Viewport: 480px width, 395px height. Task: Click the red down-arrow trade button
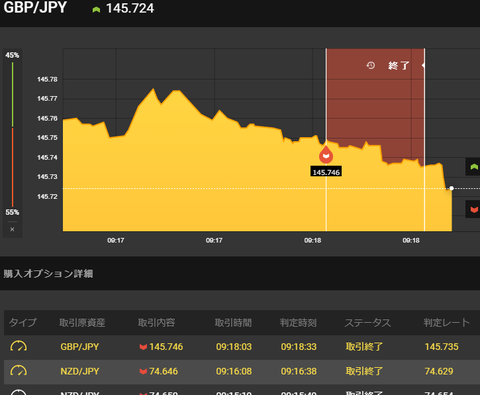pos(473,209)
